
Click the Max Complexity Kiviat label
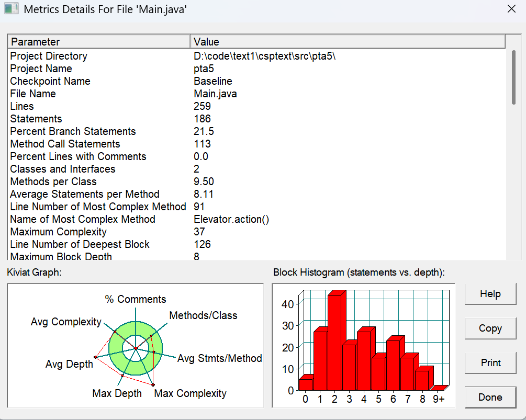click(x=190, y=393)
